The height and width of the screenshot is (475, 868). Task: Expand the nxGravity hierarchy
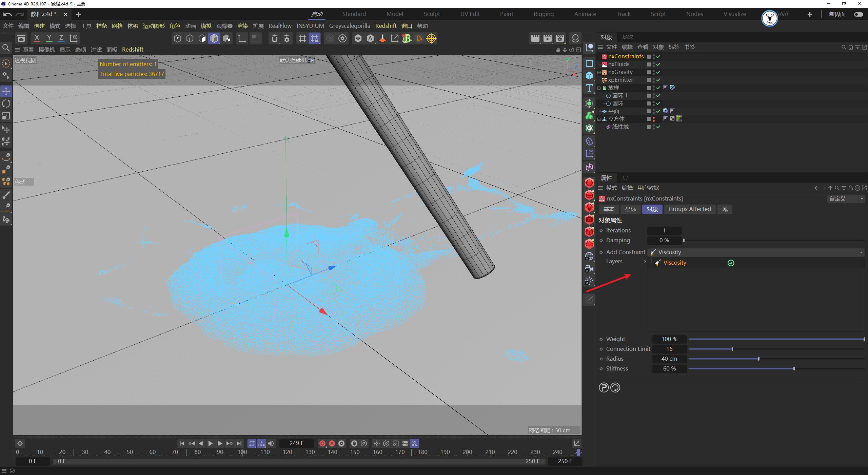599,72
